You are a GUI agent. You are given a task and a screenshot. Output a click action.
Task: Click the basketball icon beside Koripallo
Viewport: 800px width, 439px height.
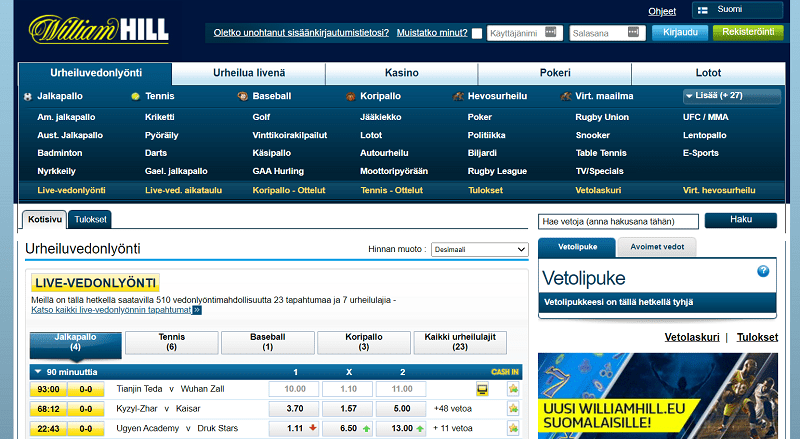[x=351, y=96]
